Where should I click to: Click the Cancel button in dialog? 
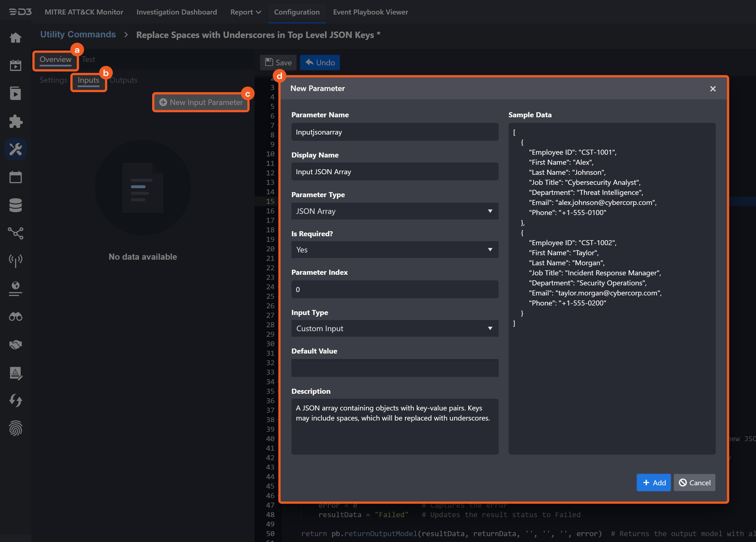tap(694, 482)
